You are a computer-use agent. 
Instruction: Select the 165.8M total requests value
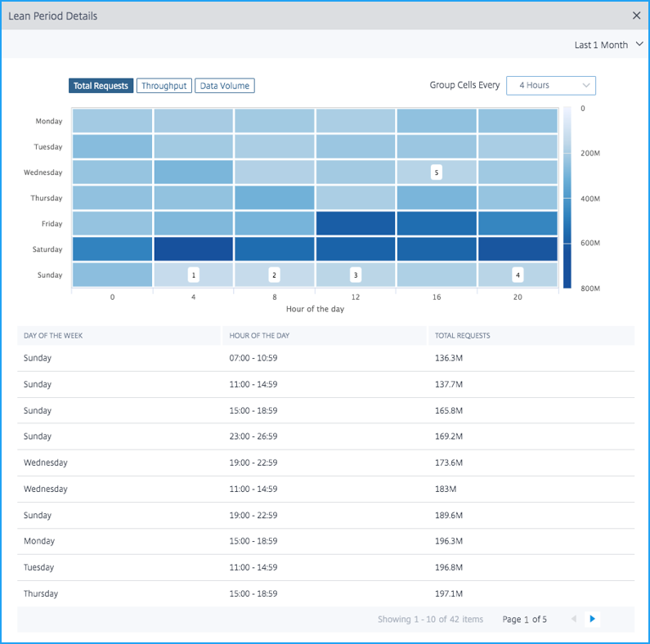click(449, 411)
